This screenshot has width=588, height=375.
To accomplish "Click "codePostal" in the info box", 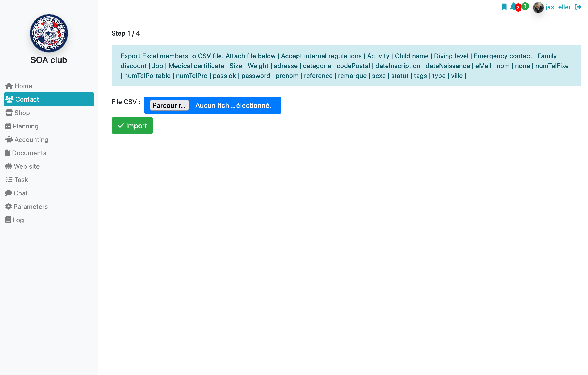I will click(353, 66).
